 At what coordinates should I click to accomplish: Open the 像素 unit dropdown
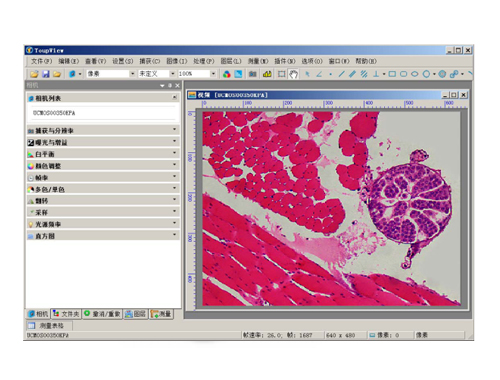[x=132, y=74]
